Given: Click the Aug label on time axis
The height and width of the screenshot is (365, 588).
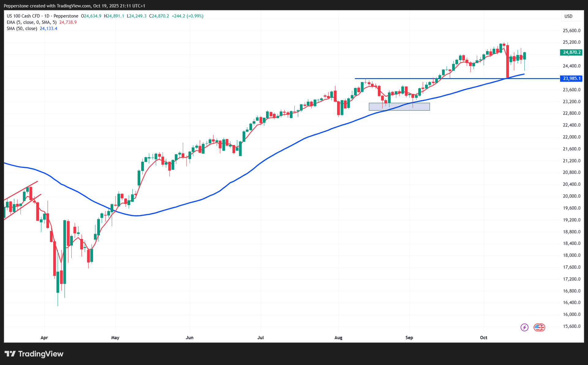Looking at the screenshot, I should 338,337.
